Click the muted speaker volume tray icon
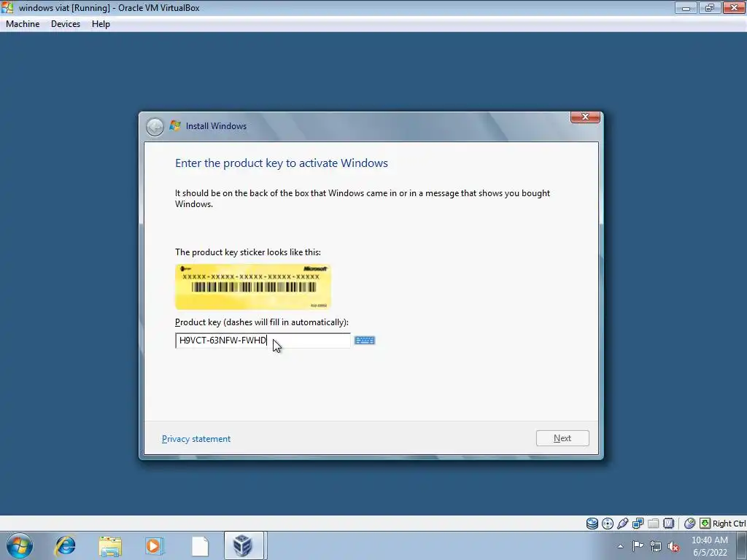 pos(673,546)
